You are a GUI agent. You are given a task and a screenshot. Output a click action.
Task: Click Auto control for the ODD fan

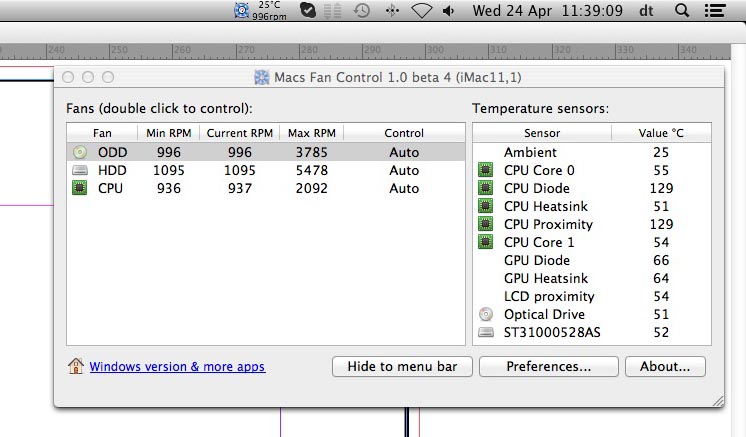[x=404, y=152]
